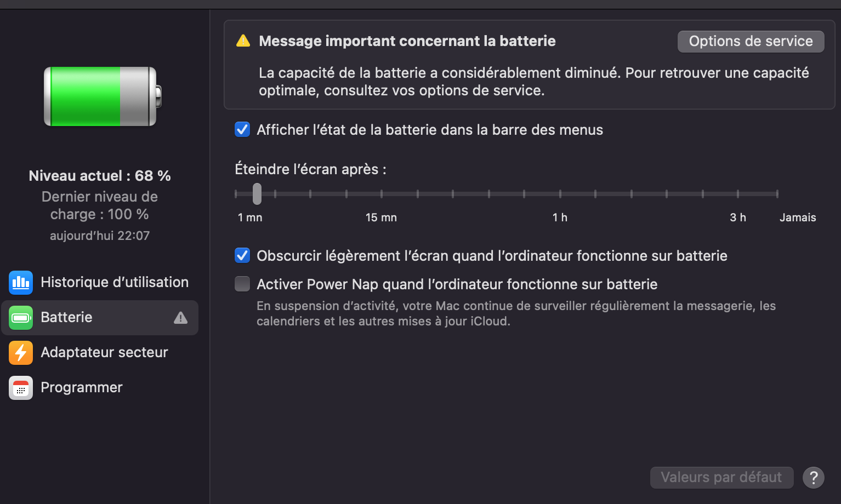Click the Options de service button

point(751,42)
